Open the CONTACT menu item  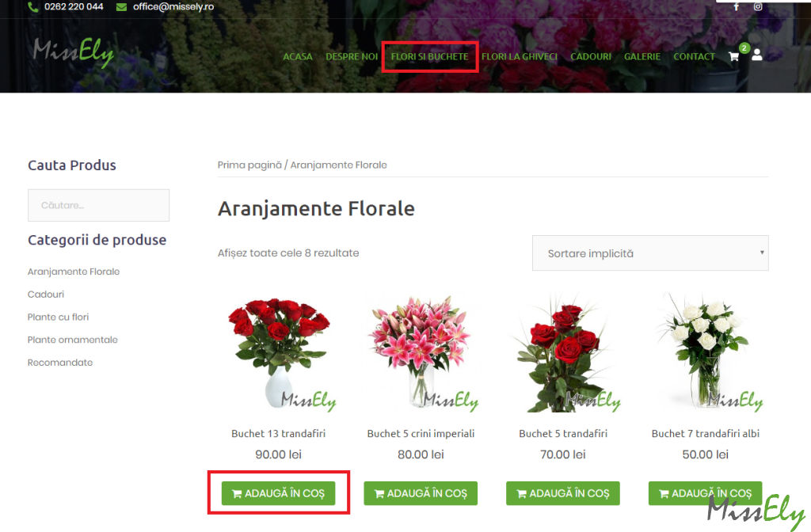tap(694, 56)
